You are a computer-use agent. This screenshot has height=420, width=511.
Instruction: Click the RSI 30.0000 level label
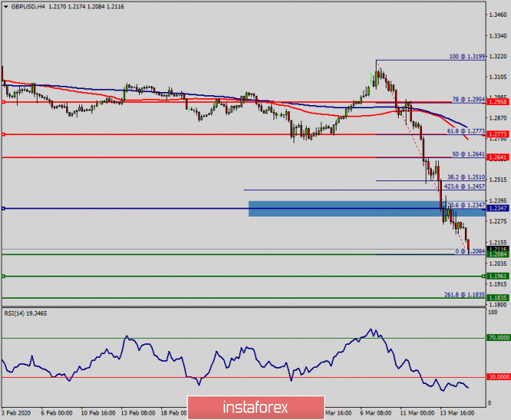499,377
